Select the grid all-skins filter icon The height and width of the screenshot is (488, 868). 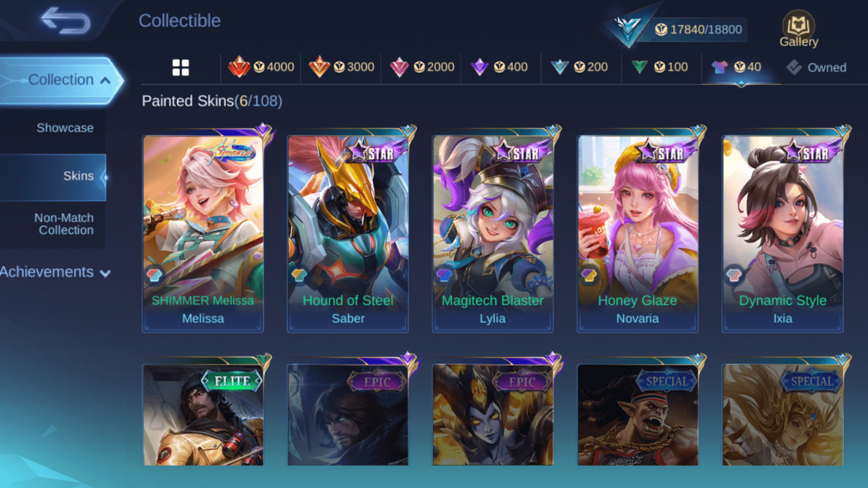click(x=181, y=68)
